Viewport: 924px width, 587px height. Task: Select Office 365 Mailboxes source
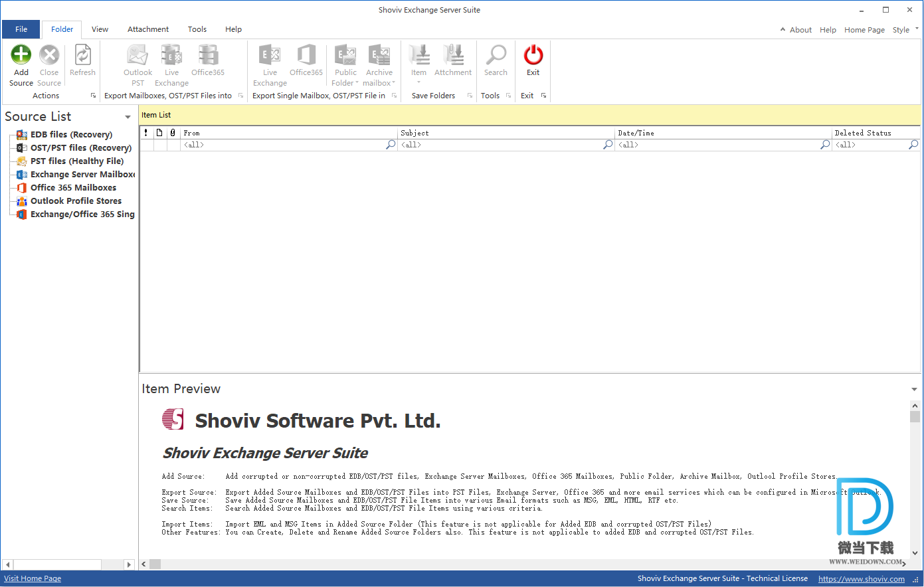pos(73,187)
